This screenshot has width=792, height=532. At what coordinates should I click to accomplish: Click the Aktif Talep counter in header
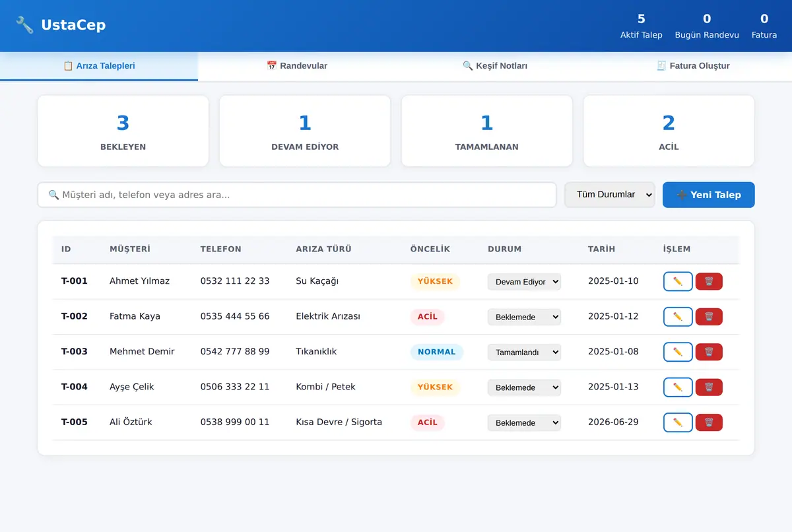click(642, 26)
